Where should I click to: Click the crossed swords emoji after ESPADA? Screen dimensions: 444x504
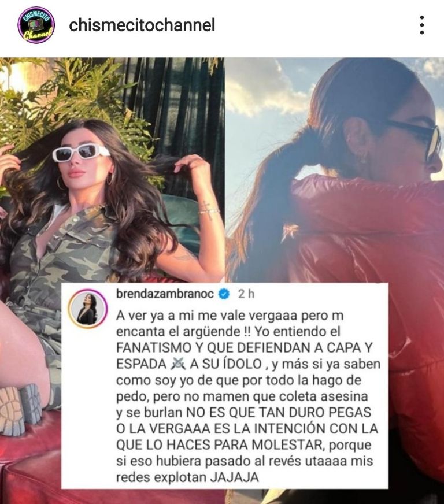pos(179,364)
